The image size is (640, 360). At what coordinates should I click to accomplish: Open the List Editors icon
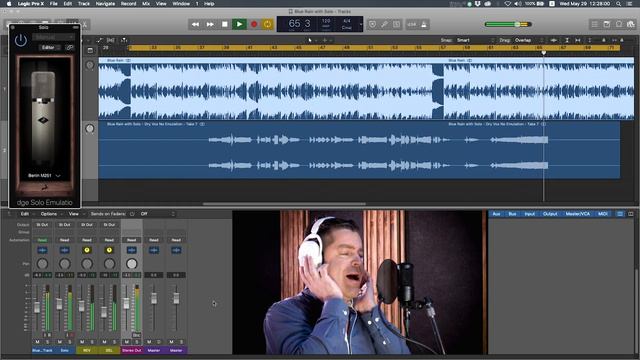[595, 24]
